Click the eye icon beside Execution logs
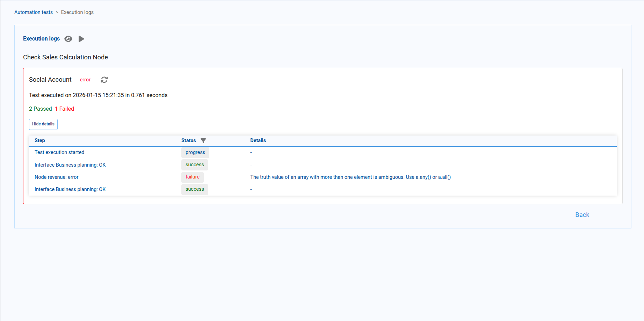Viewport: 644px width, 321px height. coord(68,39)
